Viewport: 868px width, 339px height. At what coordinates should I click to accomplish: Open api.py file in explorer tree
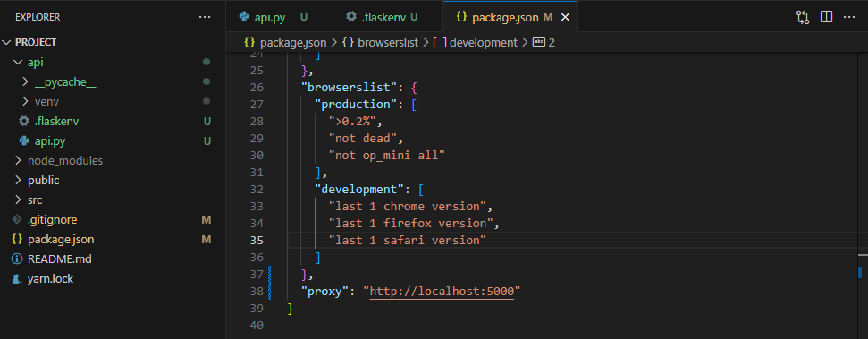coord(113,140)
